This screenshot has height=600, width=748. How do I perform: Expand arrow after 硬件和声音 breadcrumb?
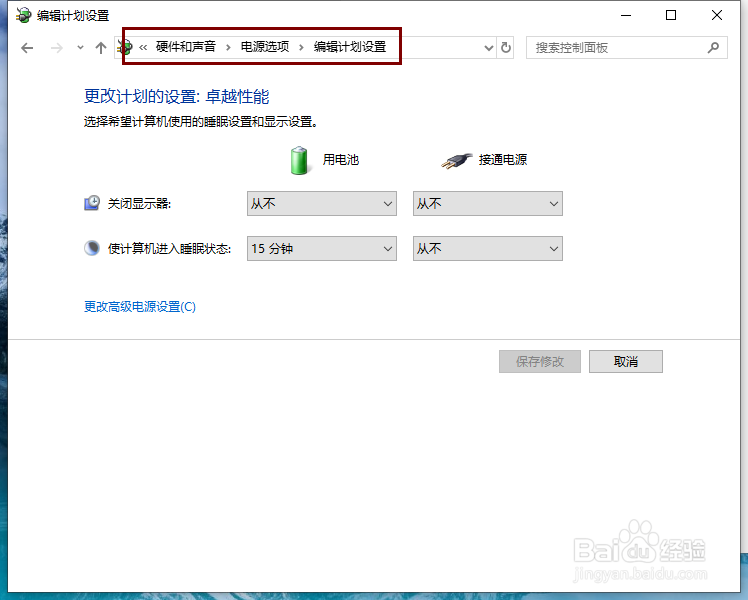(228, 47)
